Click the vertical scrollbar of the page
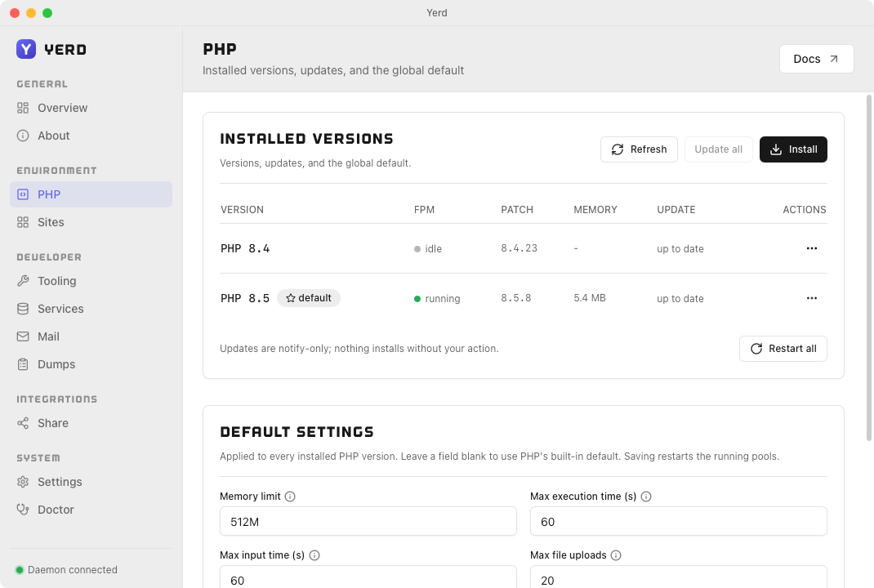 point(868,268)
